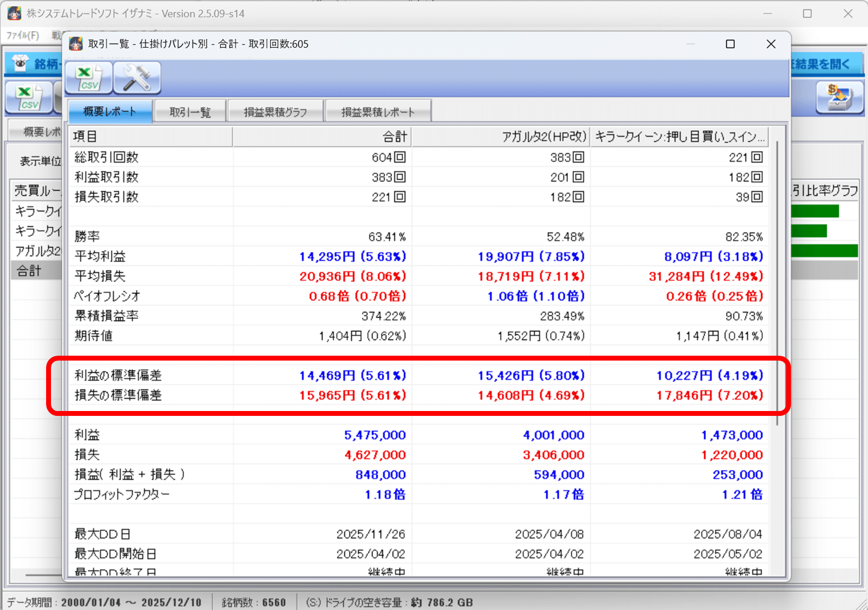The height and width of the screenshot is (610, 868).
Task: Click the payoff ratio 0.68倍 (0.70倍)
Action: (x=358, y=296)
